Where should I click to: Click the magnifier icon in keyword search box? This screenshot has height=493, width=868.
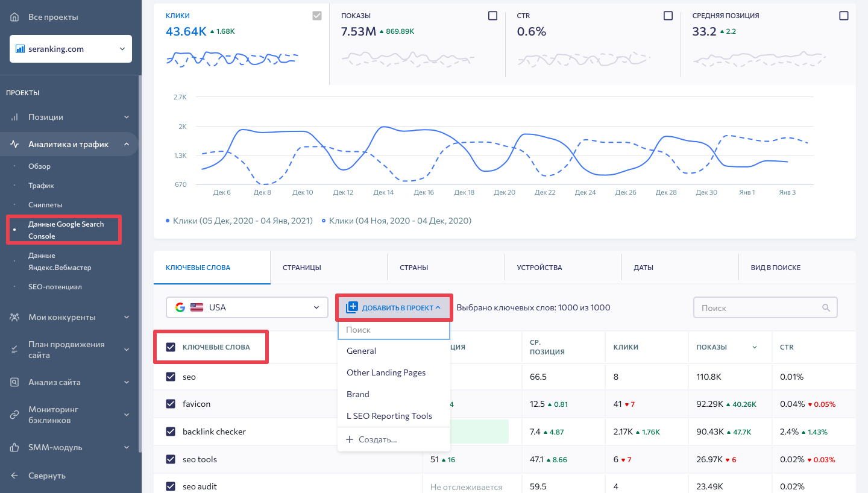(826, 308)
